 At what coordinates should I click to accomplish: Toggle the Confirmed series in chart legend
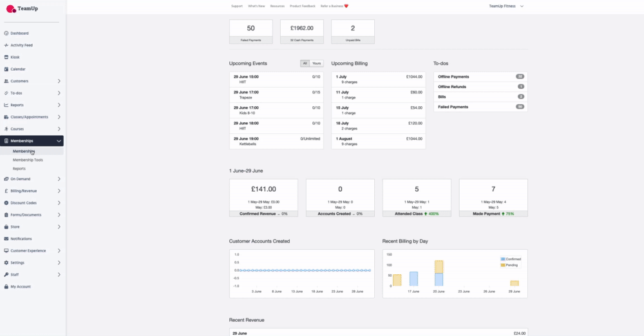(512, 259)
